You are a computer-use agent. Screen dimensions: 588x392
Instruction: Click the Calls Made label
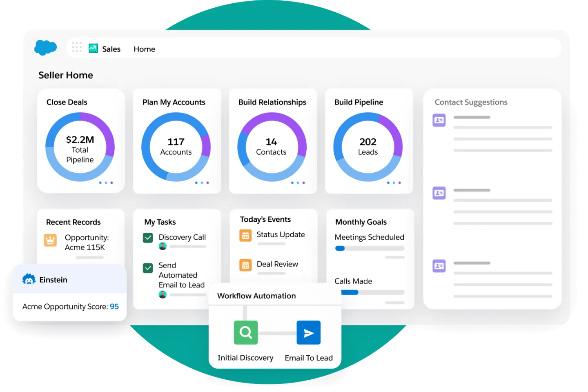pos(353,281)
